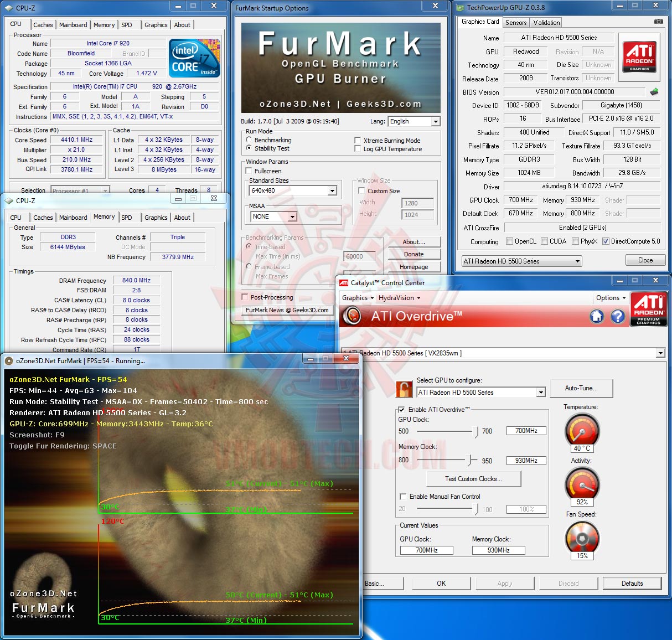672x640 pixels.
Task: Switch to the Sensors tab in GPU-Z
Action: (x=516, y=23)
